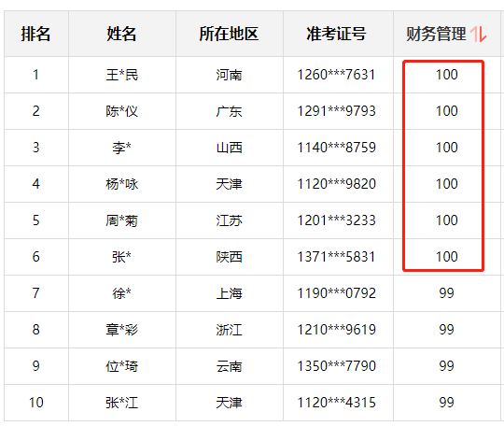Viewport: 504px width, 426px height.
Task: Select exam number 1260***7631
Action: 337,75
